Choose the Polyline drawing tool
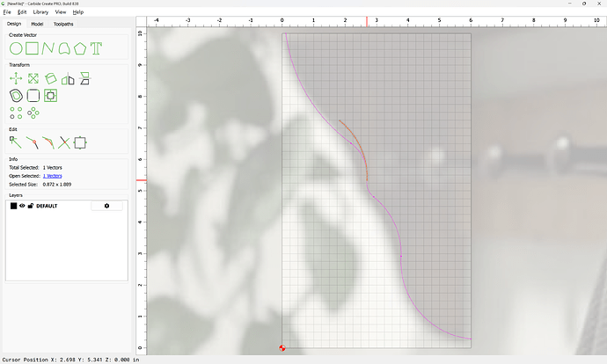Screen dimensions: 607x364 [x=48, y=47]
